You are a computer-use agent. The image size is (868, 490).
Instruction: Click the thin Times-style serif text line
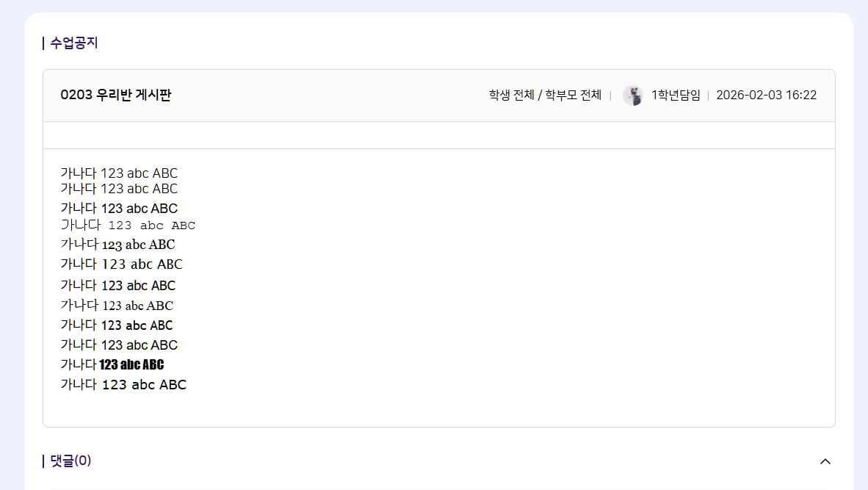coord(117,305)
